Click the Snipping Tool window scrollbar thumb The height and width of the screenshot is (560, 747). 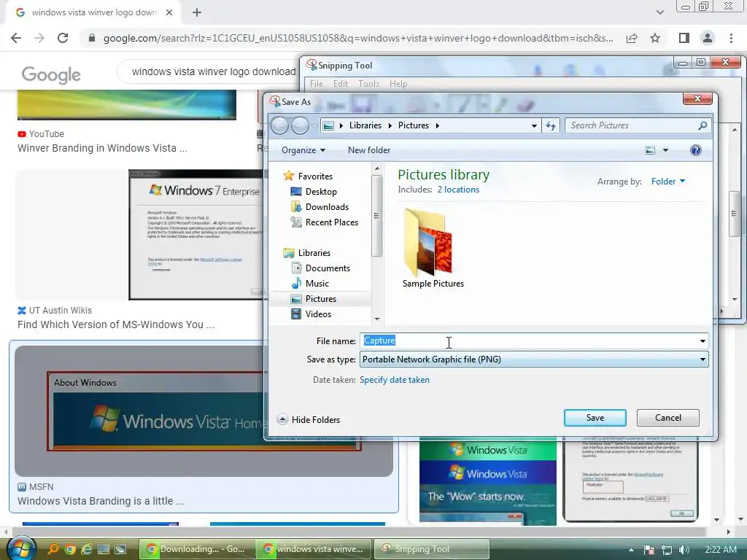point(734,214)
